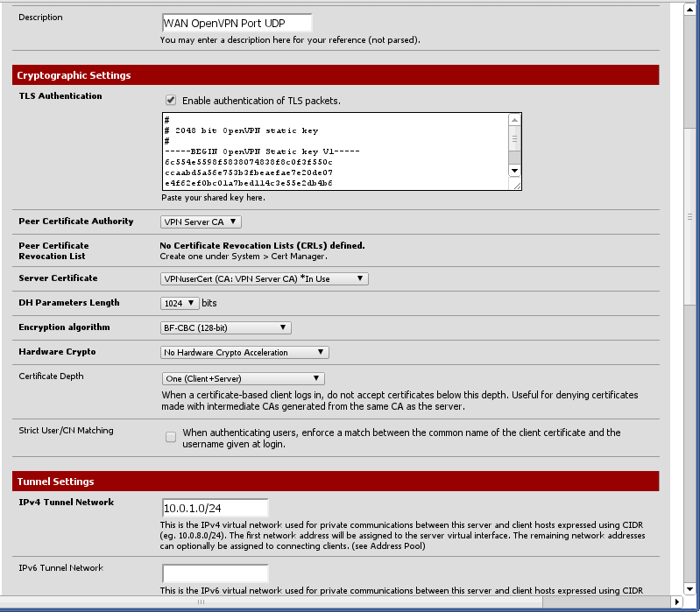Click the 'Paste your shared key here.' hint
700x612 pixels.
(x=214, y=198)
